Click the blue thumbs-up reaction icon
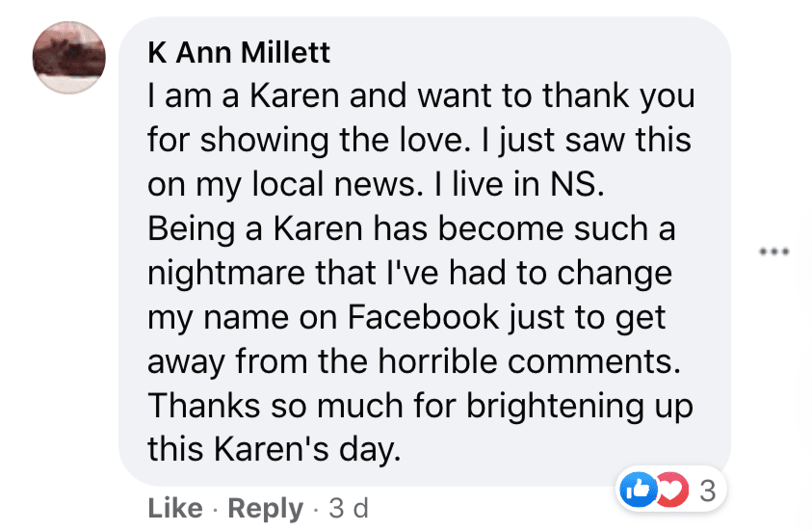 point(638,490)
